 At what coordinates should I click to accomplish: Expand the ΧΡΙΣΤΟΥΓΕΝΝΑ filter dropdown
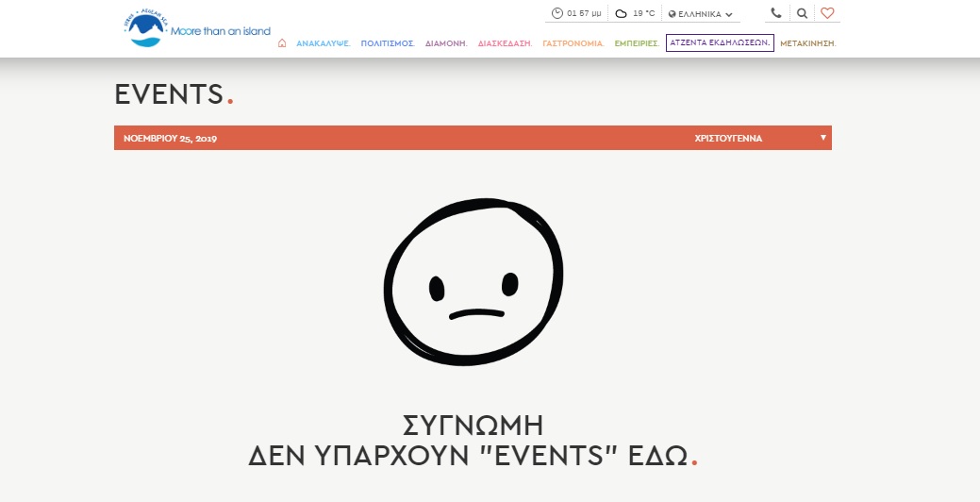coord(728,138)
